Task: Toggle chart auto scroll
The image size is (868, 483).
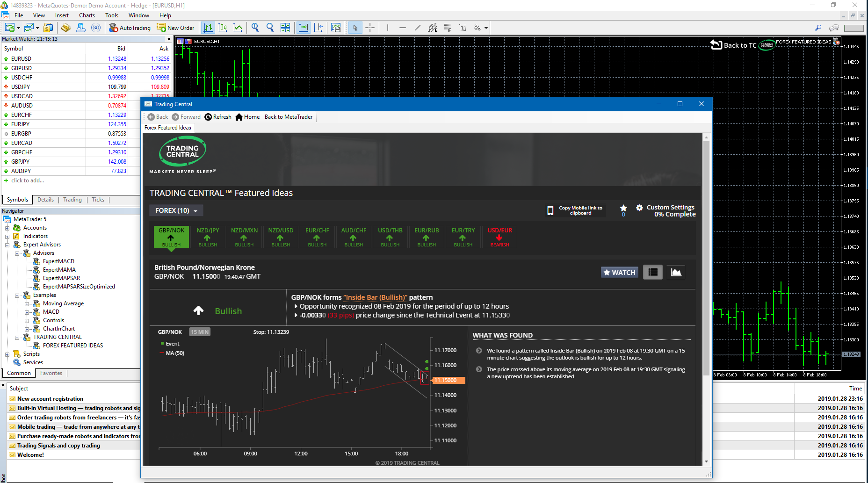Action: click(304, 28)
